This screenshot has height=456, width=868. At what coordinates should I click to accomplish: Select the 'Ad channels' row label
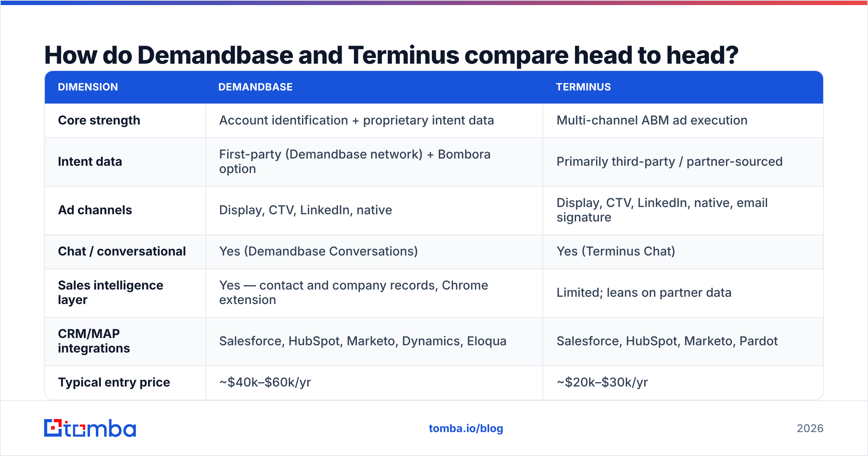(x=95, y=210)
